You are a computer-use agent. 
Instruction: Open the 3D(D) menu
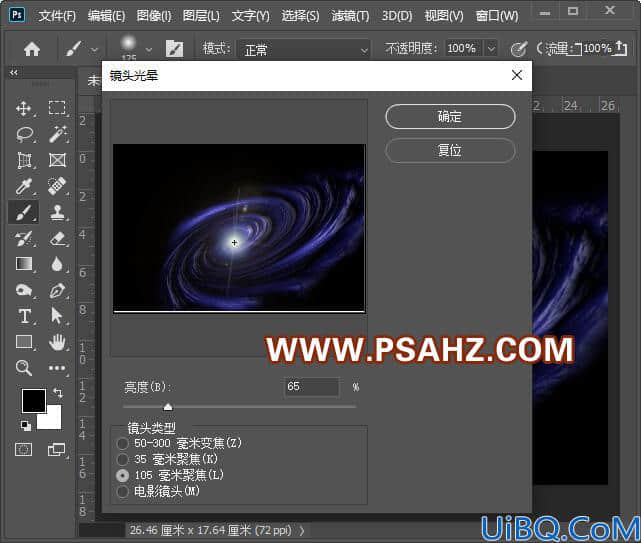(397, 16)
